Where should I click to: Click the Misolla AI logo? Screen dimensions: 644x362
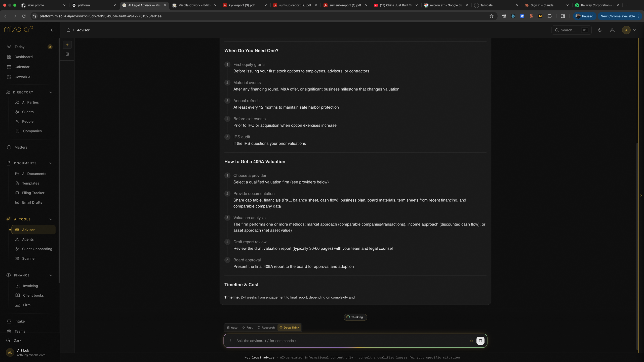[18, 29]
